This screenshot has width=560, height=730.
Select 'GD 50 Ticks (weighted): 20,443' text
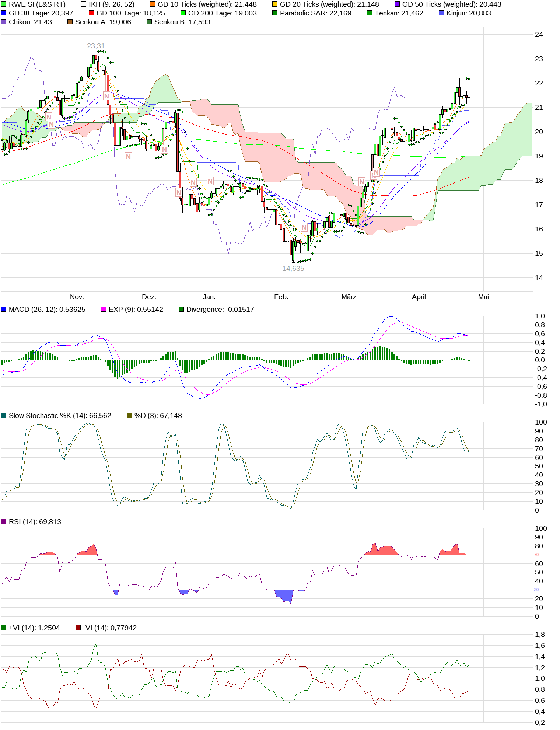coord(452,4)
